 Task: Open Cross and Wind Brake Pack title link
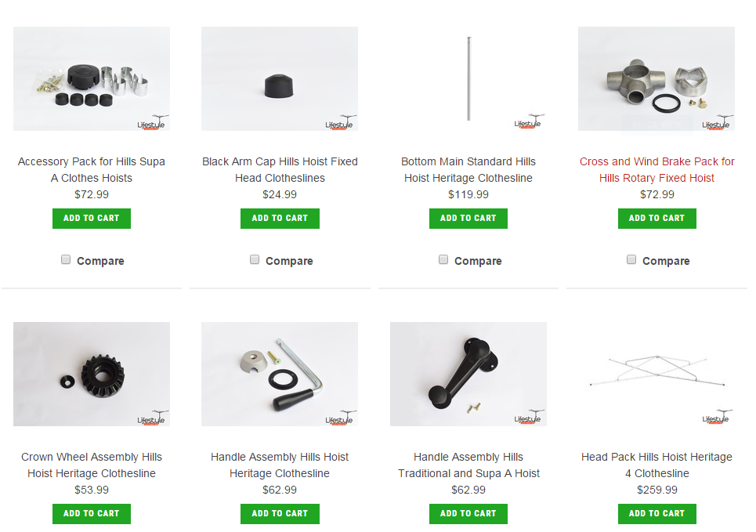click(x=657, y=170)
